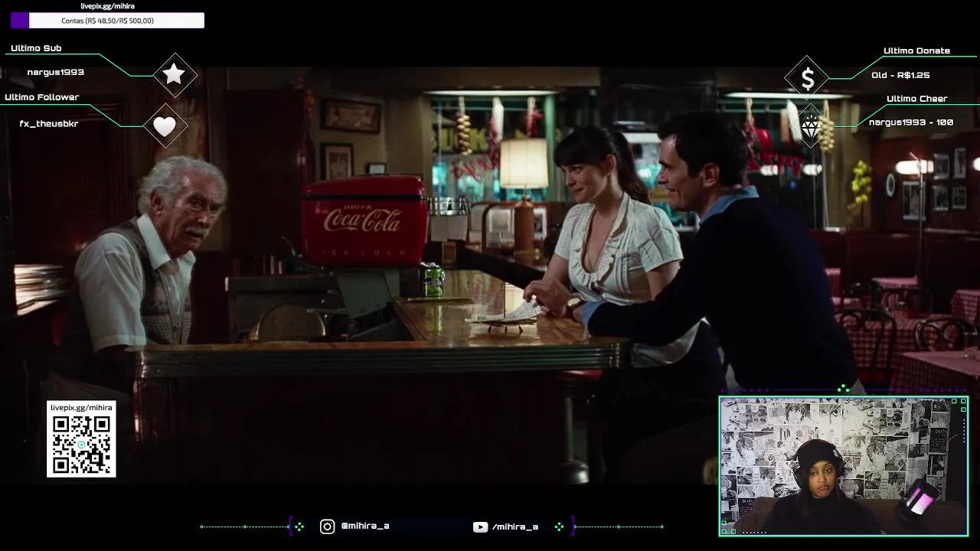
Task: Click the /mihira_a YouTube handle
Action: 515,527
